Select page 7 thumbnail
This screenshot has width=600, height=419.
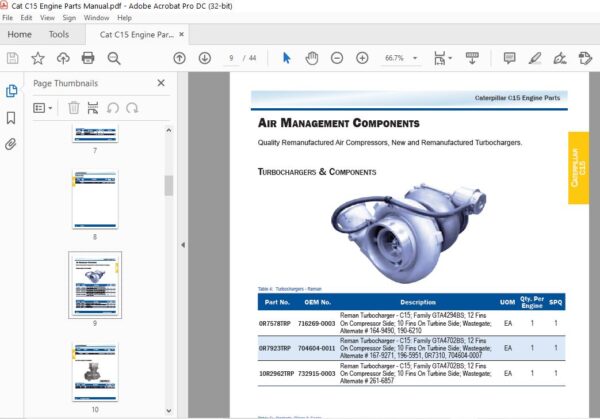point(95,135)
